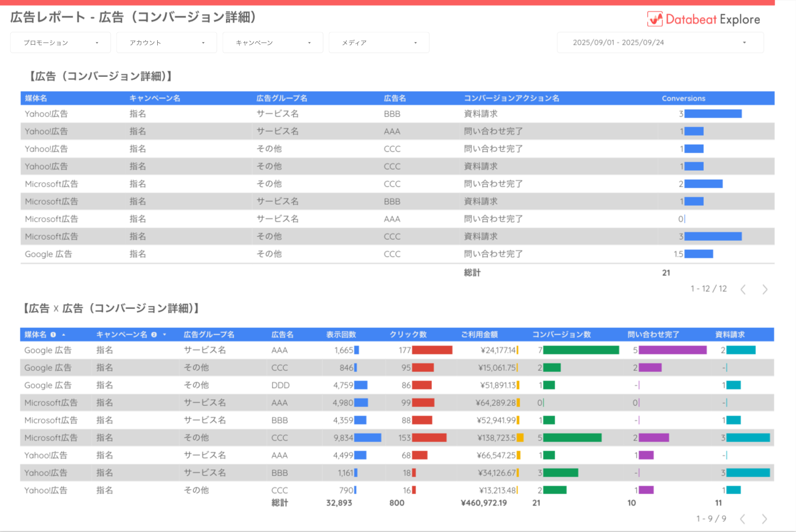
Task: Click next page arrow of lower table
Action: pos(764,519)
